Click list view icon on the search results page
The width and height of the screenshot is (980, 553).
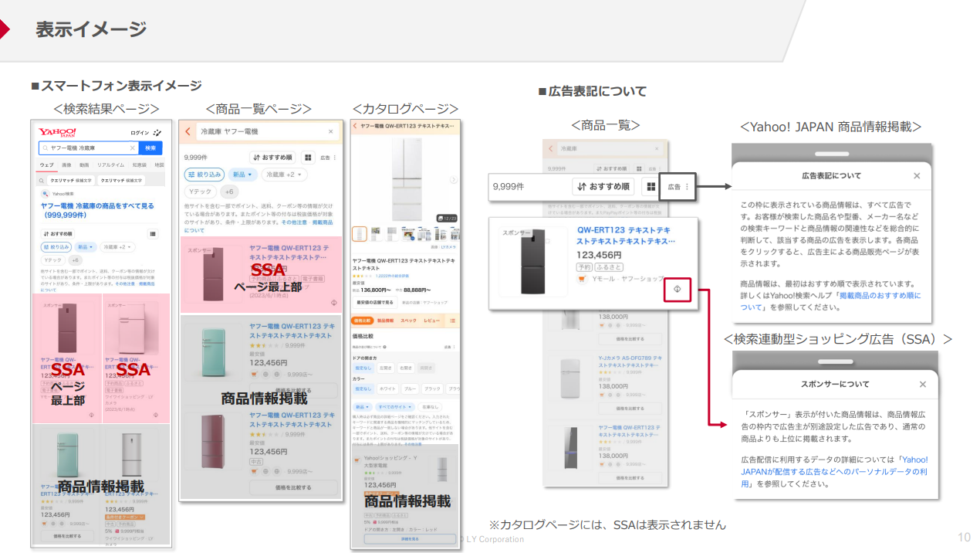point(154,233)
